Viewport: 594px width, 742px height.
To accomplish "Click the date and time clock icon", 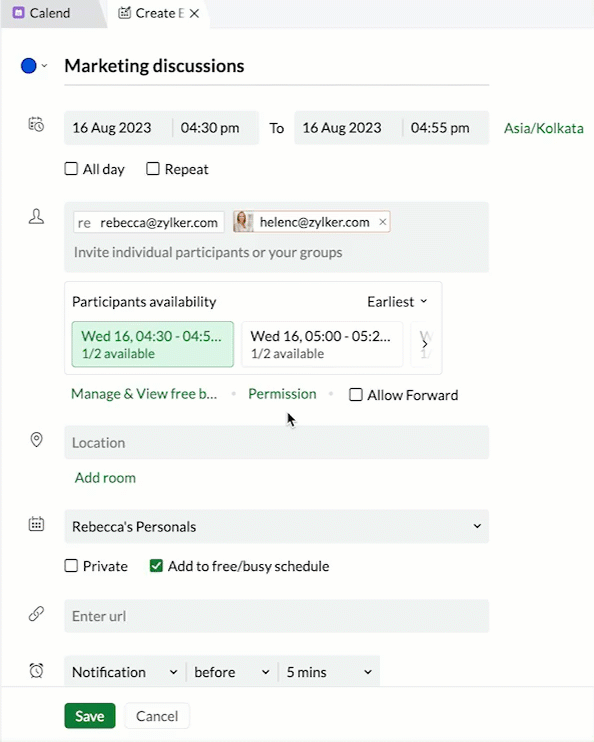I will pyautogui.click(x=36, y=124).
